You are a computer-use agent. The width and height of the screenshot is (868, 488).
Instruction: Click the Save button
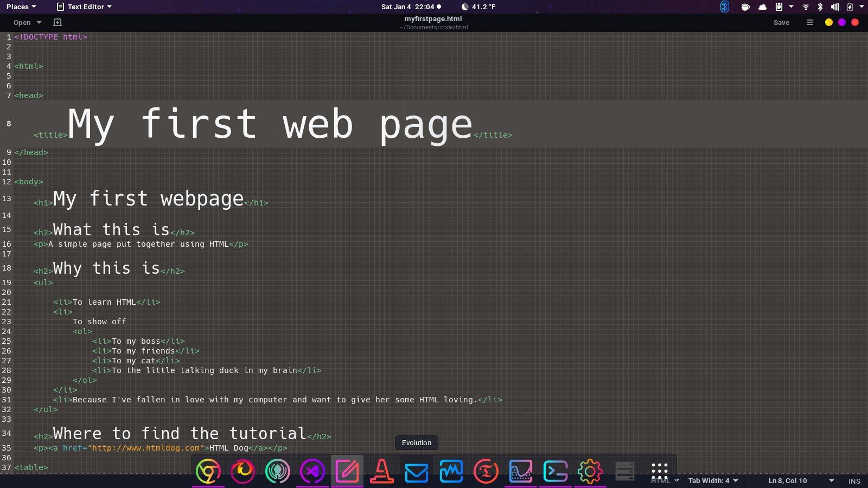pyautogui.click(x=781, y=22)
